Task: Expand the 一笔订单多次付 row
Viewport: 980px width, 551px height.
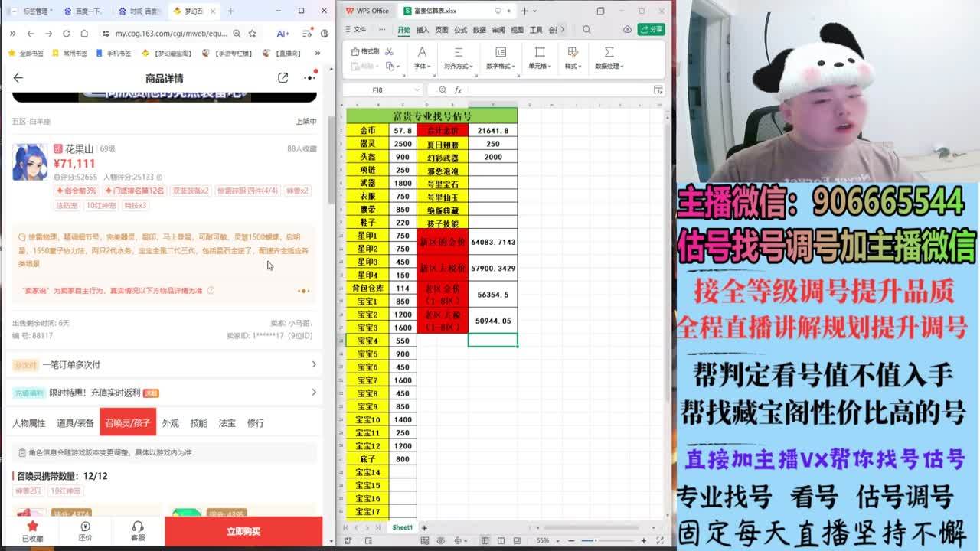Action: point(164,364)
